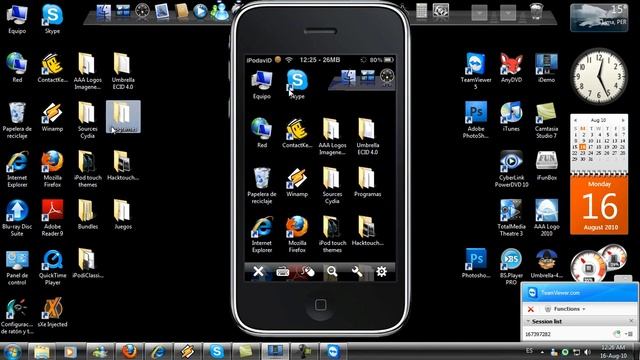Go to previous month in calendar gadget
640x360 pixels.
pos(576,120)
